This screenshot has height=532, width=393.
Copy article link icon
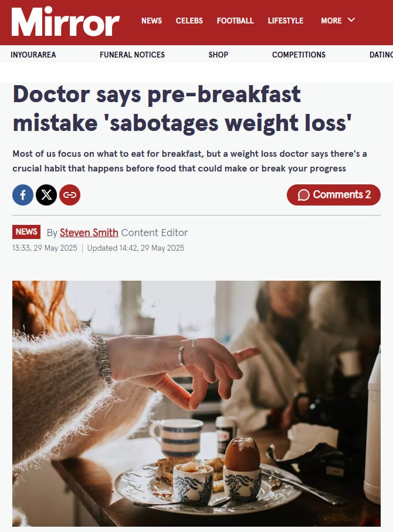point(70,195)
